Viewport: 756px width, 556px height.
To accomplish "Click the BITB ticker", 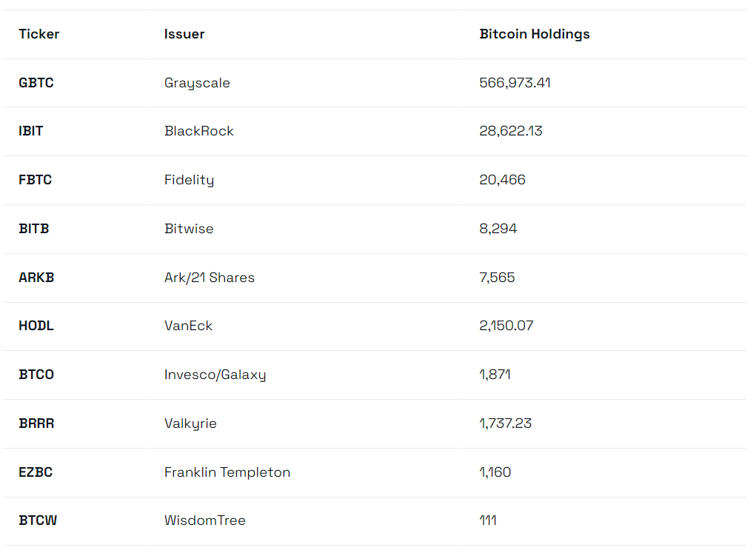I will (34, 229).
